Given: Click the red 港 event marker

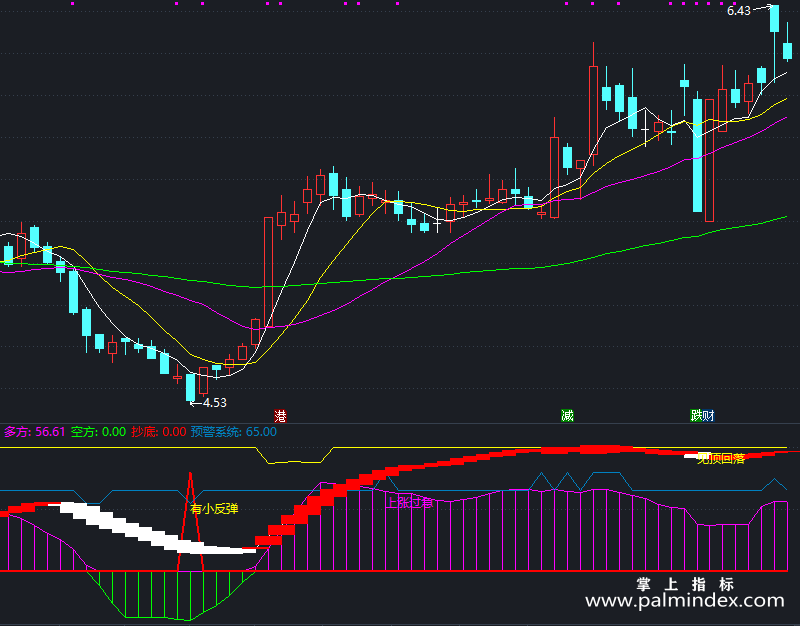Looking at the screenshot, I should click(280, 416).
